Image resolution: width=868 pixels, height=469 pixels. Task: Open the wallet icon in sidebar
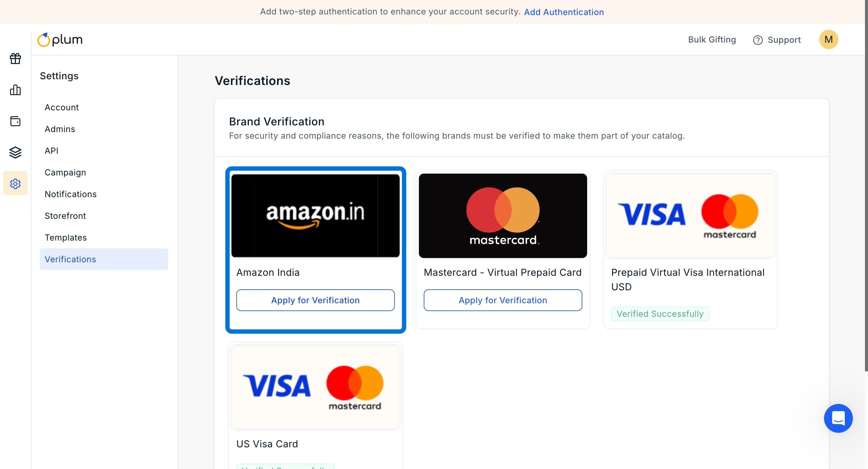15,121
